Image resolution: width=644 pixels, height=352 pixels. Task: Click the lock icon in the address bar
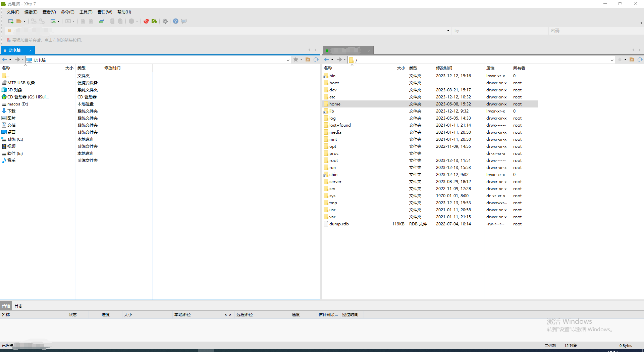pos(9,31)
